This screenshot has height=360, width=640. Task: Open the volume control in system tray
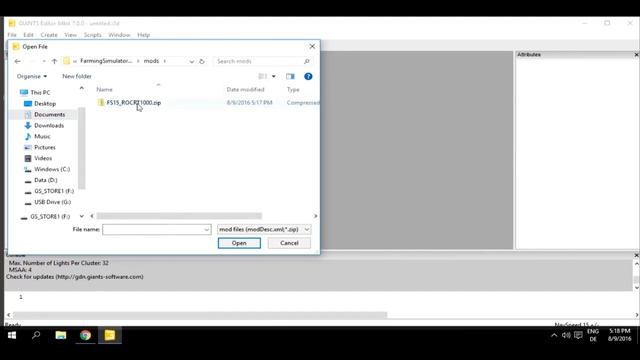click(x=566, y=335)
